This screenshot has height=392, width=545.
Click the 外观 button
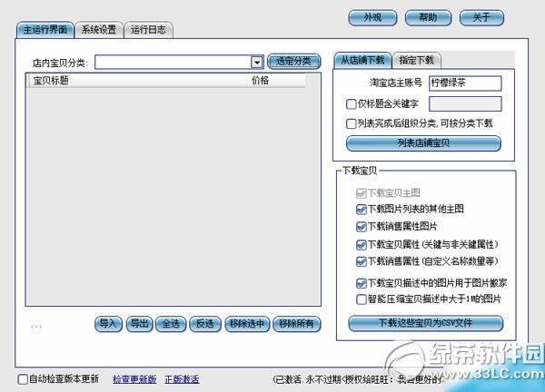pos(372,18)
